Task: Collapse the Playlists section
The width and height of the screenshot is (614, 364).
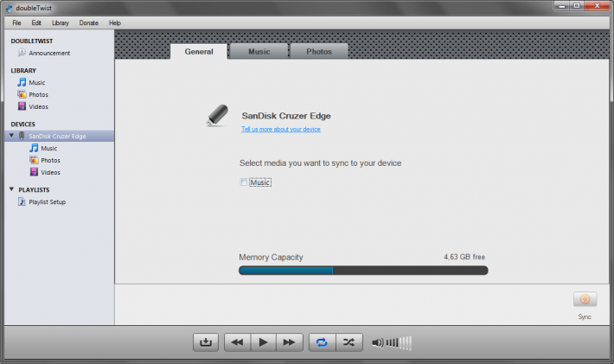Action: (x=12, y=189)
